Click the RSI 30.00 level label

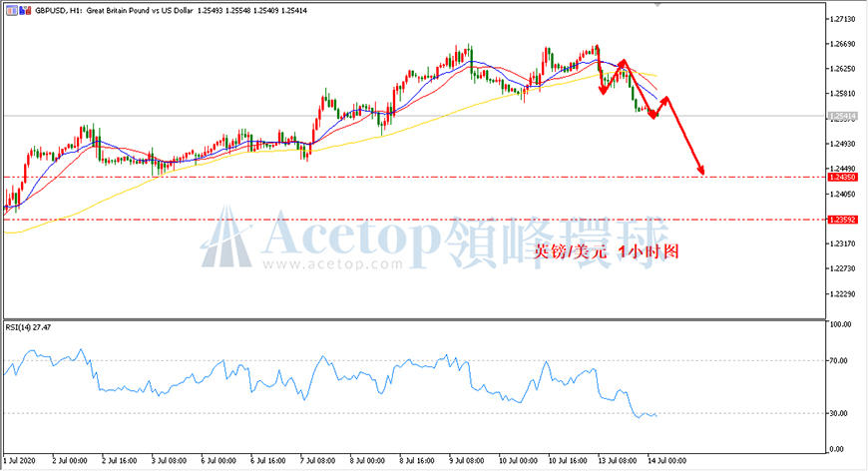tap(840, 413)
